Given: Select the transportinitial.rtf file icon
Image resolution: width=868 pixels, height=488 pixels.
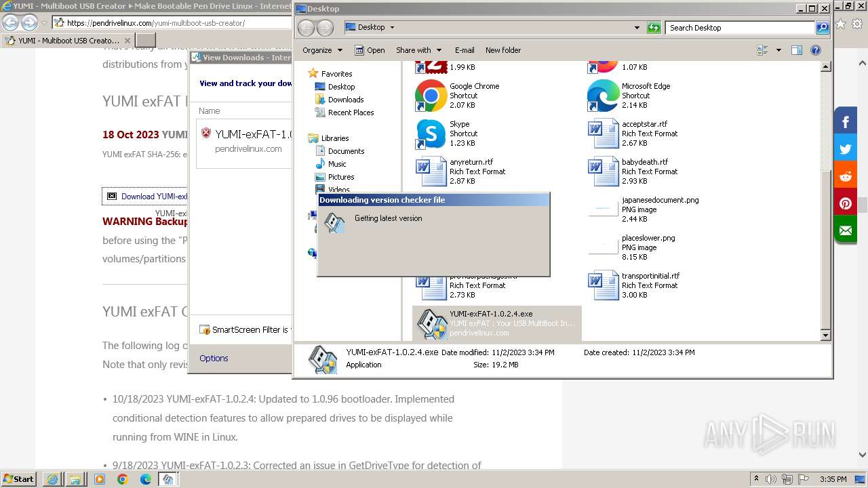Looking at the screenshot, I should (603, 285).
